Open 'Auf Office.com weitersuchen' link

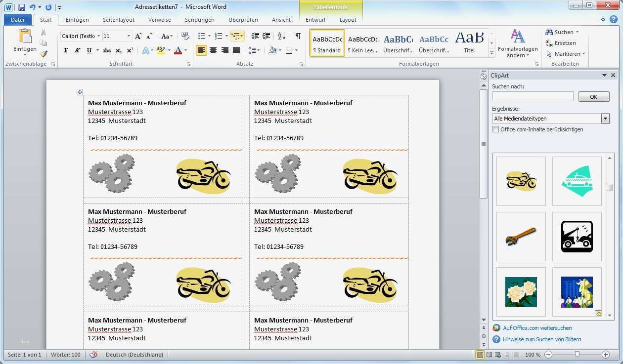click(537, 328)
